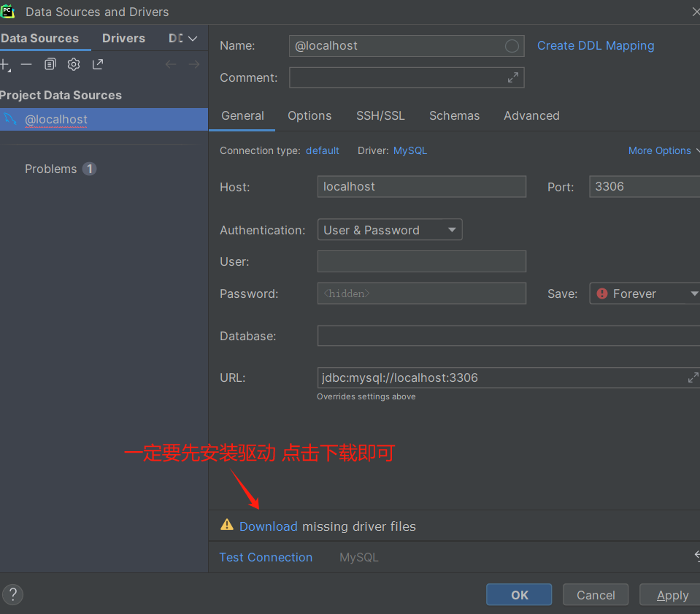Image resolution: width=700 pixels, height=614 pixels.
Task: Click the back arrow navigation icon
Action: (x=171, y=65)
